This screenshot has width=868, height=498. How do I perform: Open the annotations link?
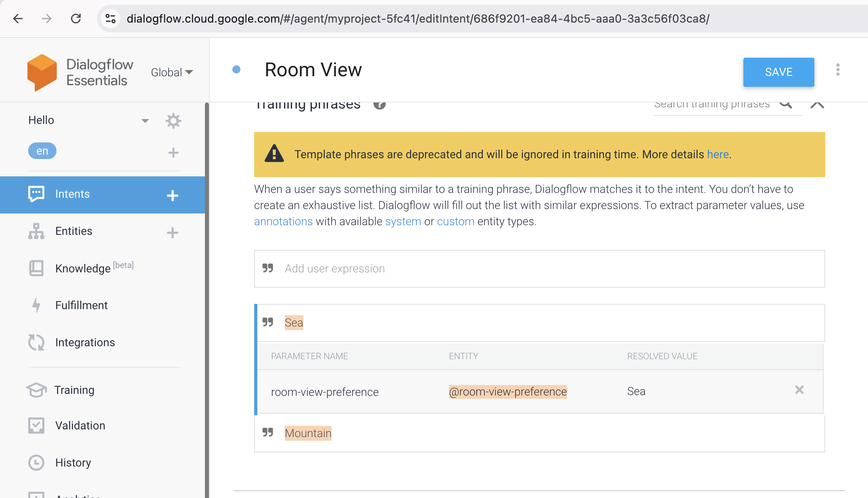283,221
